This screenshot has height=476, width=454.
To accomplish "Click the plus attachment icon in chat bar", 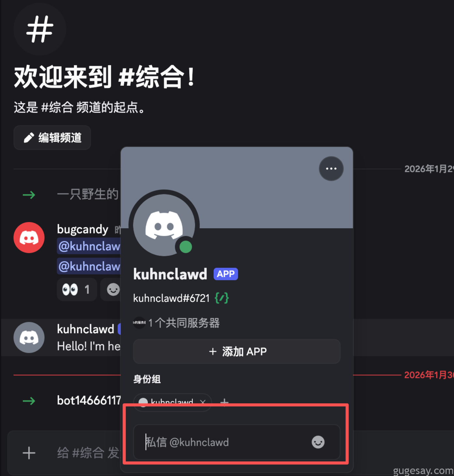I will (29, 453).
